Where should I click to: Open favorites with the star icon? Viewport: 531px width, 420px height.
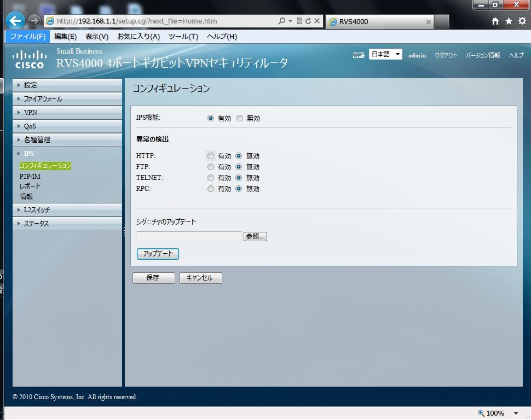pyautogui.click(x=509, y=21)
